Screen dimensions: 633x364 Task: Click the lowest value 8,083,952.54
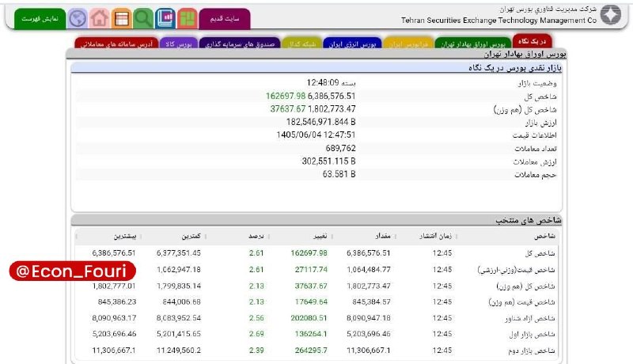click(x=179, y=318)
